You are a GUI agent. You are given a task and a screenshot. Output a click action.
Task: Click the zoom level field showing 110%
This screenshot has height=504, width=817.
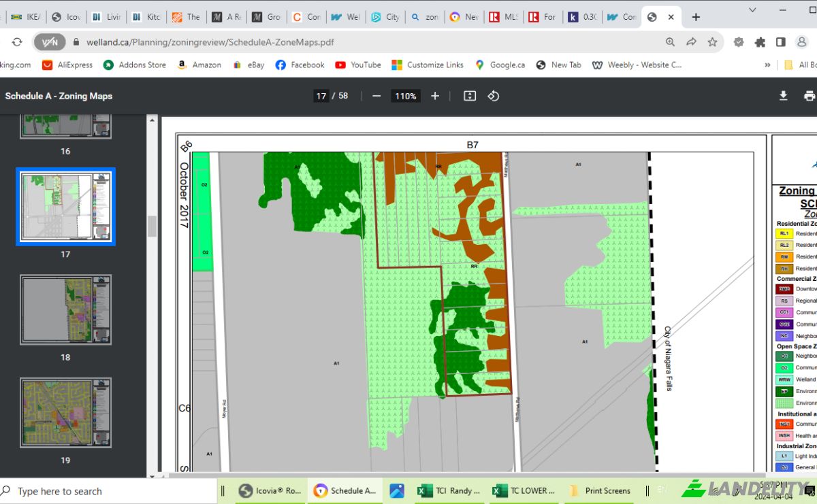click(406, 96)
